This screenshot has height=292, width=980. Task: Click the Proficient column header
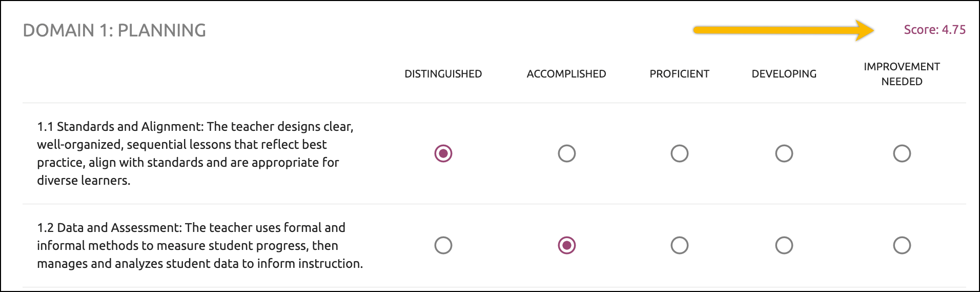(680, 74)
